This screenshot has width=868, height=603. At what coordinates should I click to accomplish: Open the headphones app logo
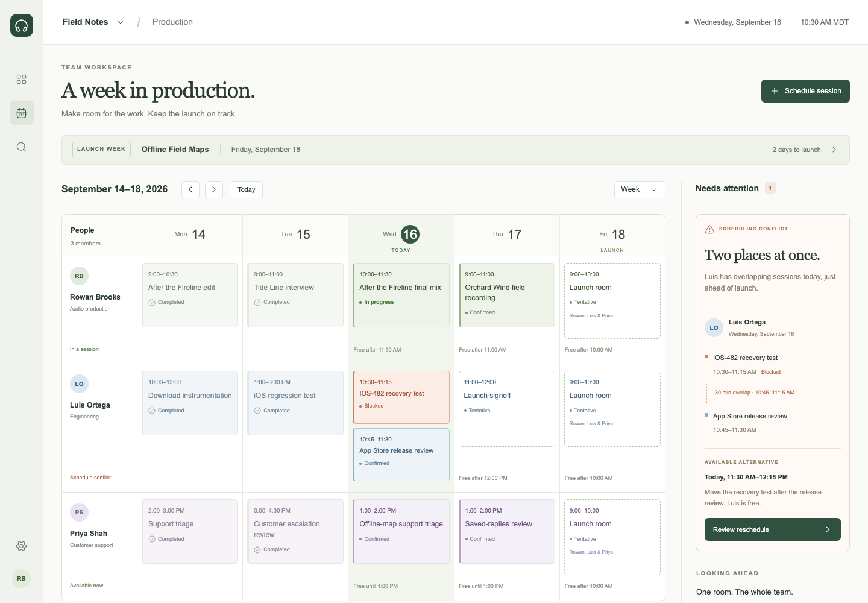22,25
